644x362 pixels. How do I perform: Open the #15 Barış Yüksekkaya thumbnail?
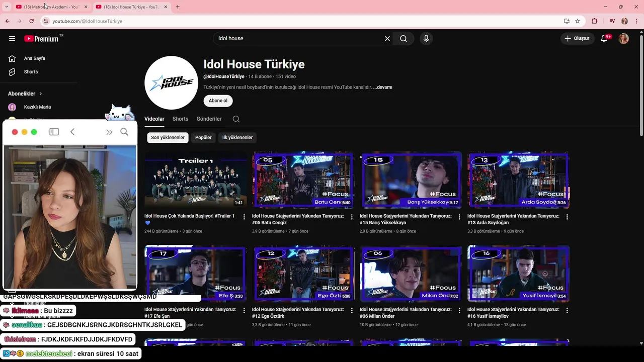click(411, 179)
